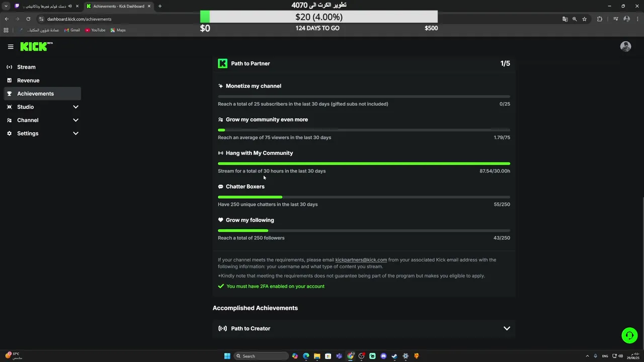Bookmark this page with the star icon
Image resolution: width=644 pixels, height=362 pixels.
[x=584, y=19]
